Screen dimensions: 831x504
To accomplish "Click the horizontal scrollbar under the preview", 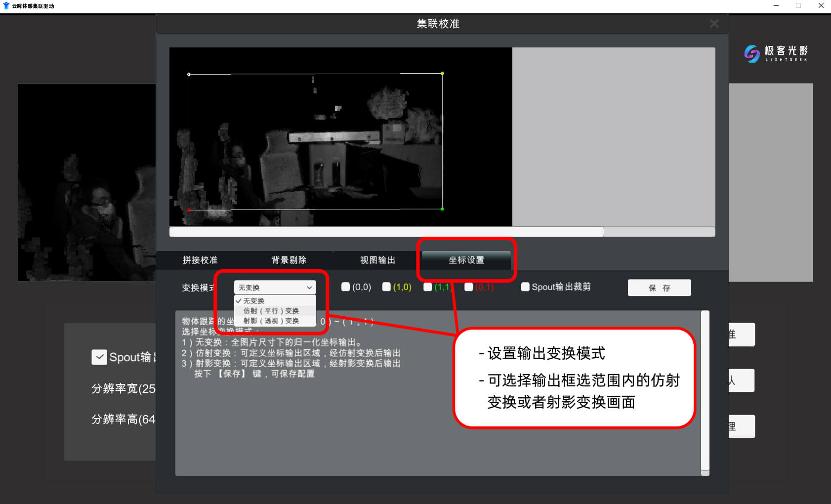I will [x=386, y=232].
